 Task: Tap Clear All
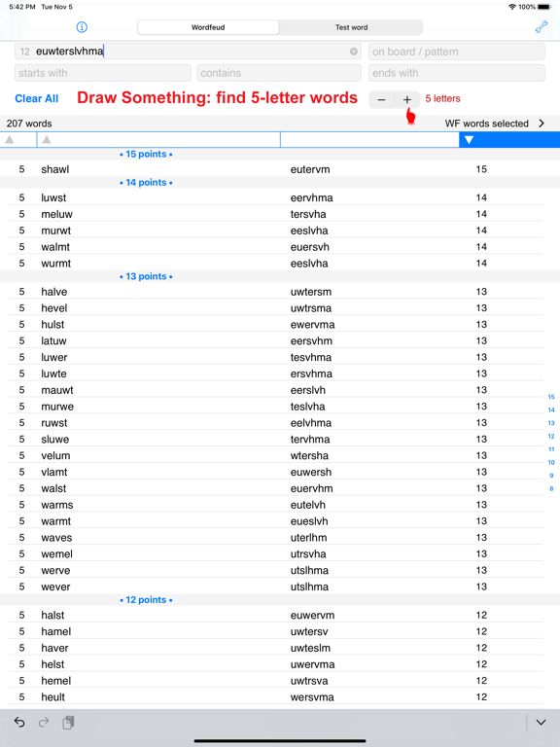(x=37, y=98)
